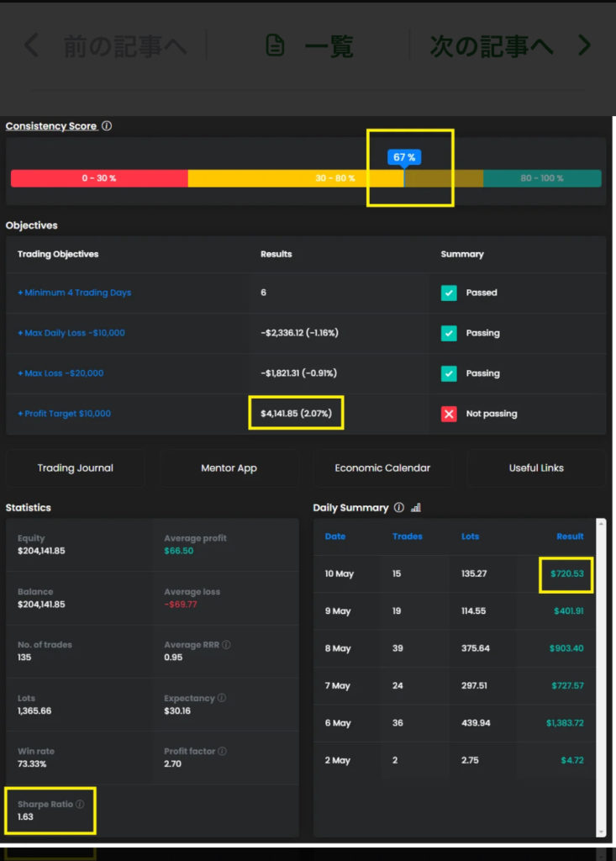
Task: Click the Minimum 4 Trading Days passed checkbox
Action: [x=449, y=293]
